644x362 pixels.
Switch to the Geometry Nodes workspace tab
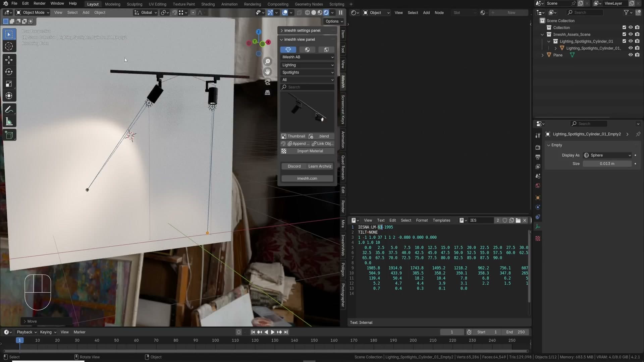[309, 4]
